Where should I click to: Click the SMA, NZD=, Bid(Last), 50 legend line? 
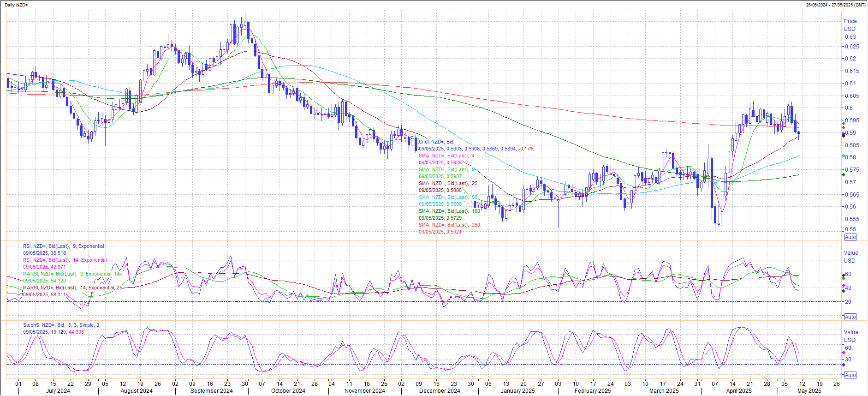(448, 198)
